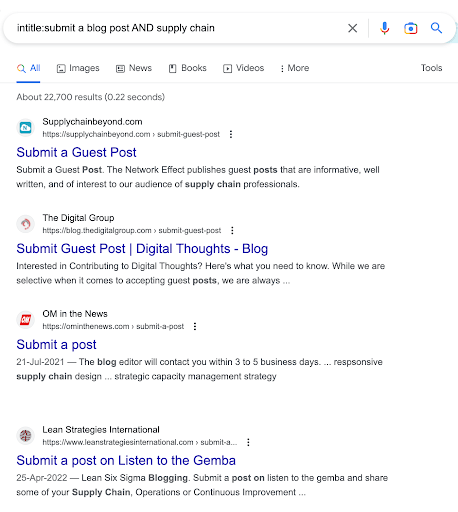Screen dimensions: 458x512
Task: Click 'About 22,700 results' stats text
Action: coord(91,97)
